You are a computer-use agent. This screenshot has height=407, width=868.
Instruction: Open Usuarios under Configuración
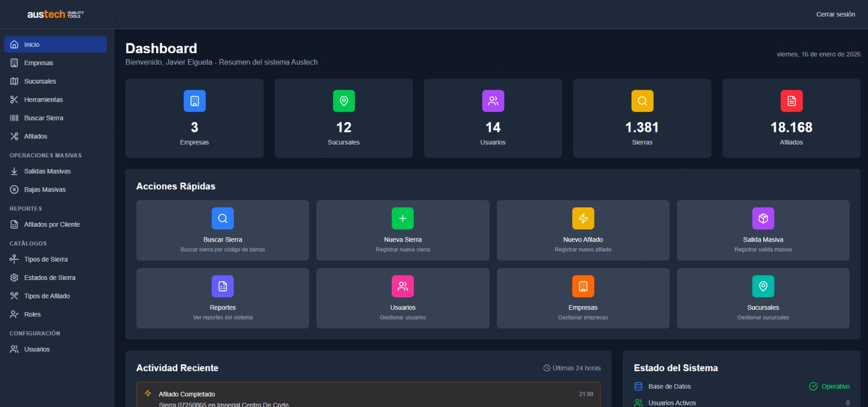55,349
